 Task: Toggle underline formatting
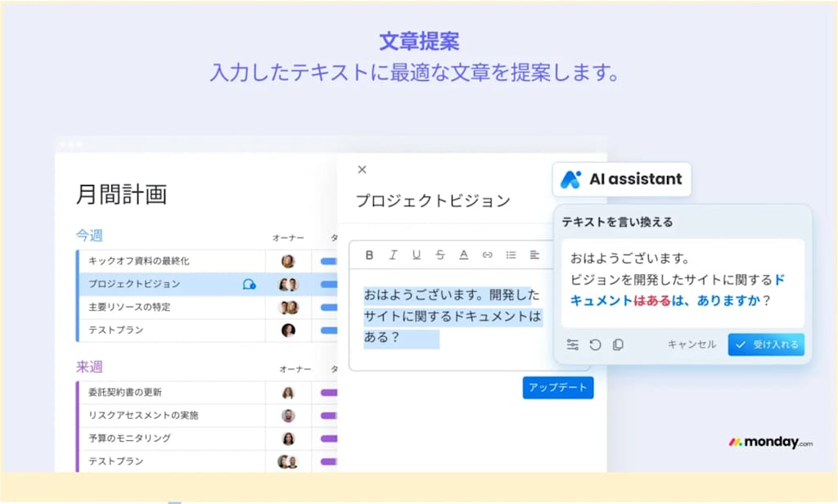417,255
